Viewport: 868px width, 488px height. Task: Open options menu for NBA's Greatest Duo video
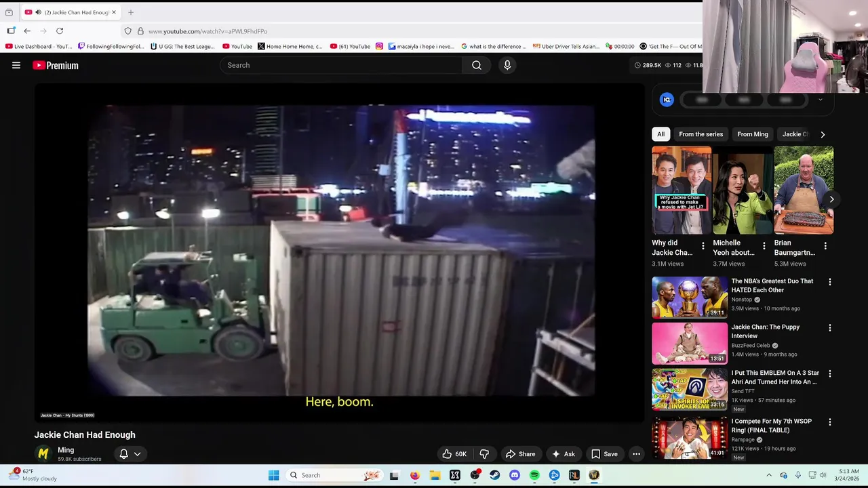tap(829, 282)
